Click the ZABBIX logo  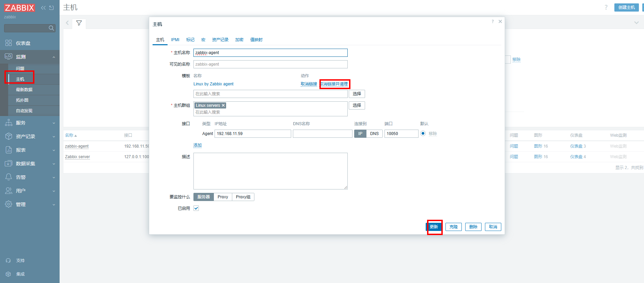tap(19, 8)
